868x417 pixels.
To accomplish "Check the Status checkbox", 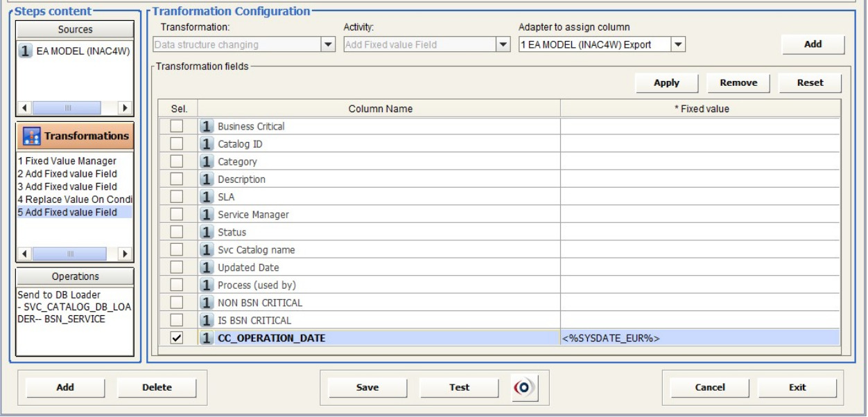I will (177, 232).
